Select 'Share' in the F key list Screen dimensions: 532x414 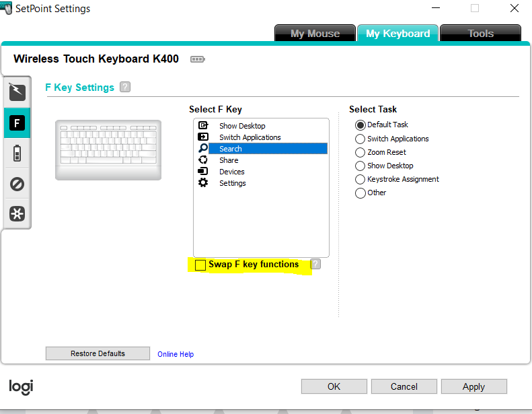click(x=229, y=160)
